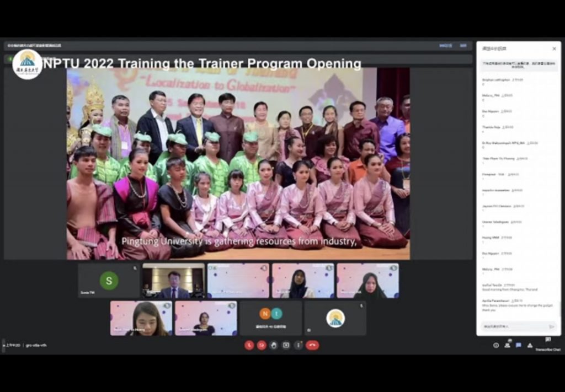Screen dimensions: 565x392
Task: Close the in-call messages panel
Action: [554, 49]
